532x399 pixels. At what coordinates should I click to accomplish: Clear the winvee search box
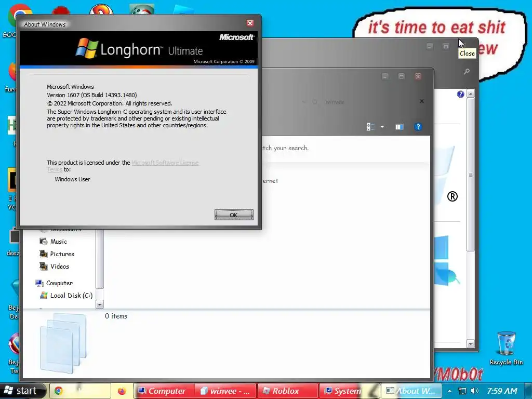(x=422, y=101)
